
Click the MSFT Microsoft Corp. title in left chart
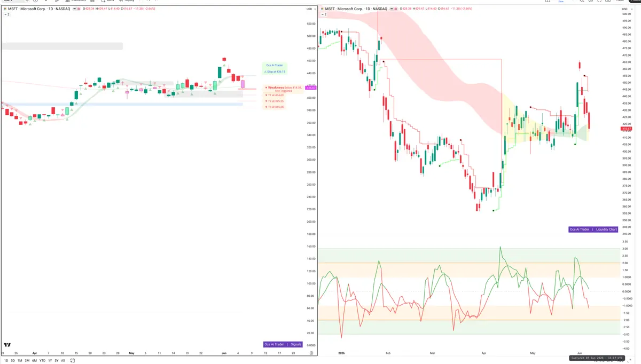coord(38,9)
